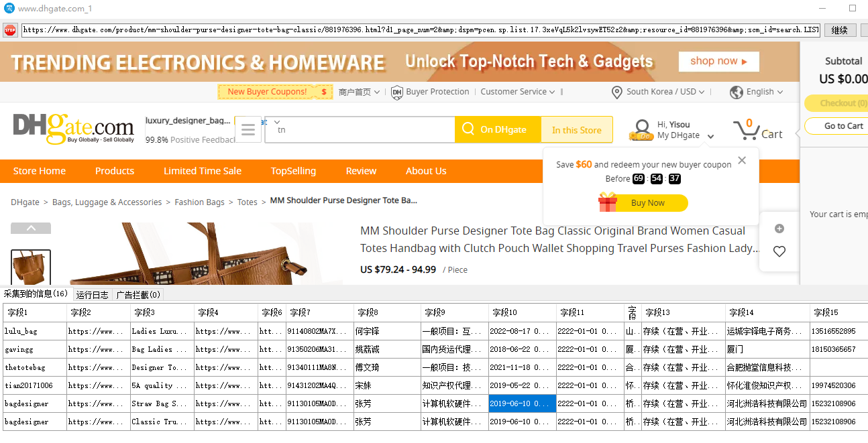The image size is (868, 443).
Task: Select the "thetotebag" cell
Action: point(35,367)
